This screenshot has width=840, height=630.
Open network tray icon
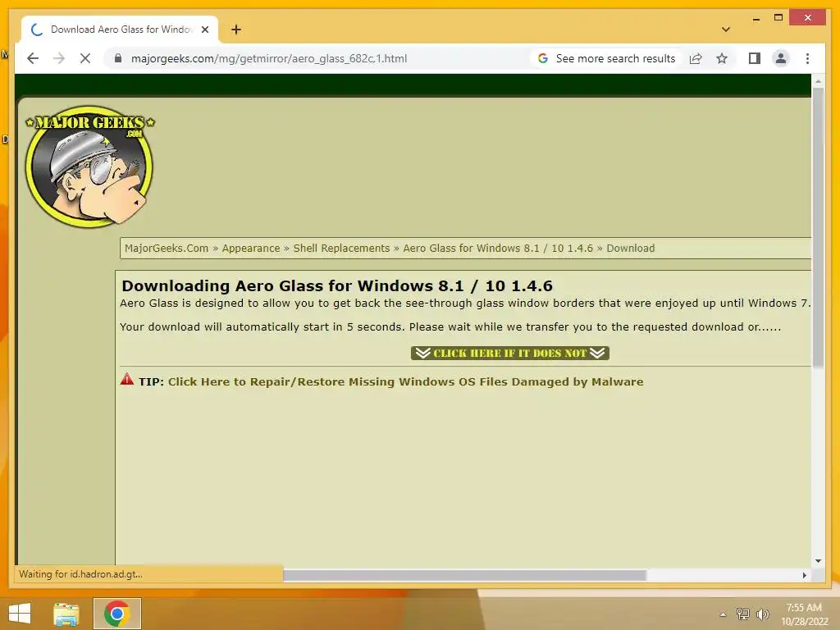point(742,614)
